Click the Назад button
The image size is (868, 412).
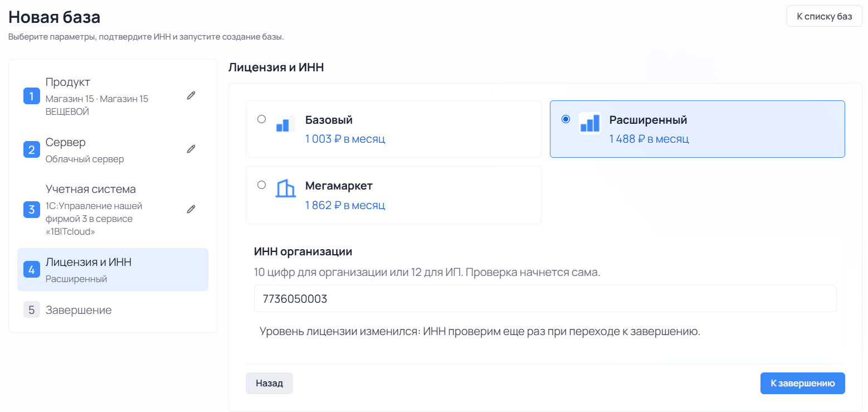point(269,383)
